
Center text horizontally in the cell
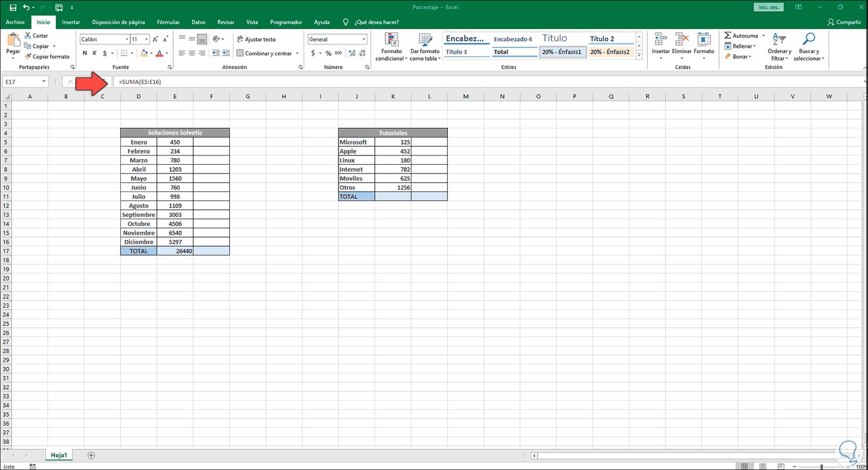[x=192, y=53]
